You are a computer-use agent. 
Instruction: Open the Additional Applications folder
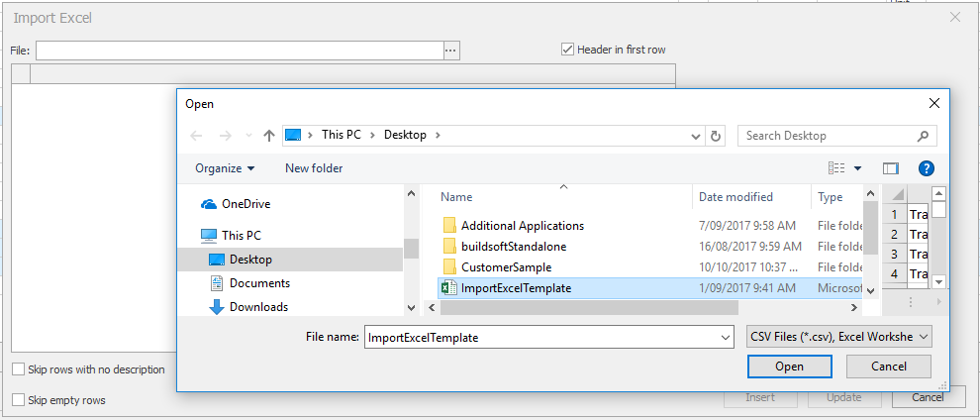coord(522,225)
